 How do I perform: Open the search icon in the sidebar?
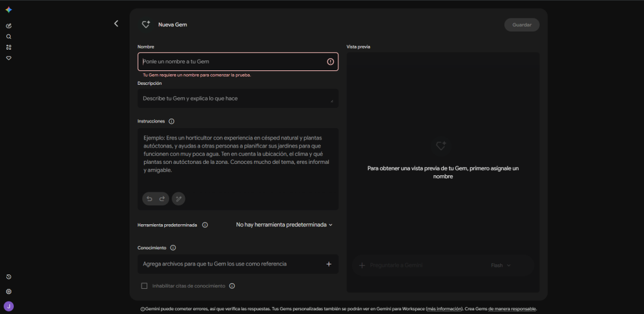tap(9, 36)
